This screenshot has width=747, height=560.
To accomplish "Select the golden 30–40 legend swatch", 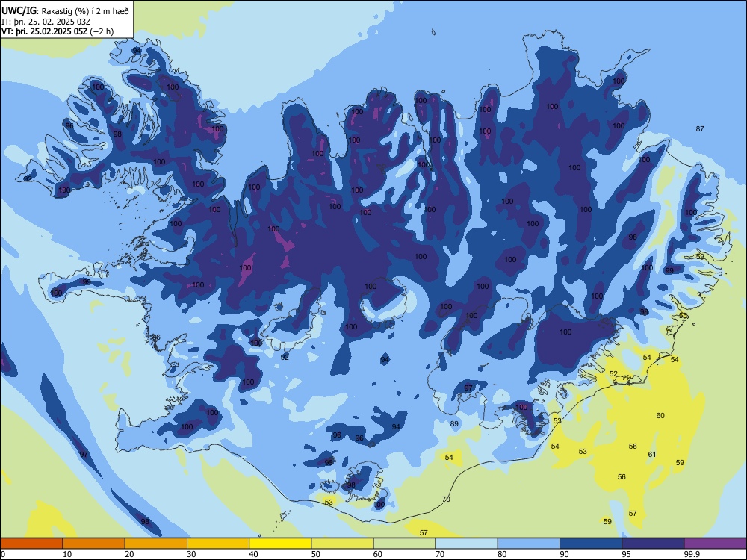I will point(218,544).
